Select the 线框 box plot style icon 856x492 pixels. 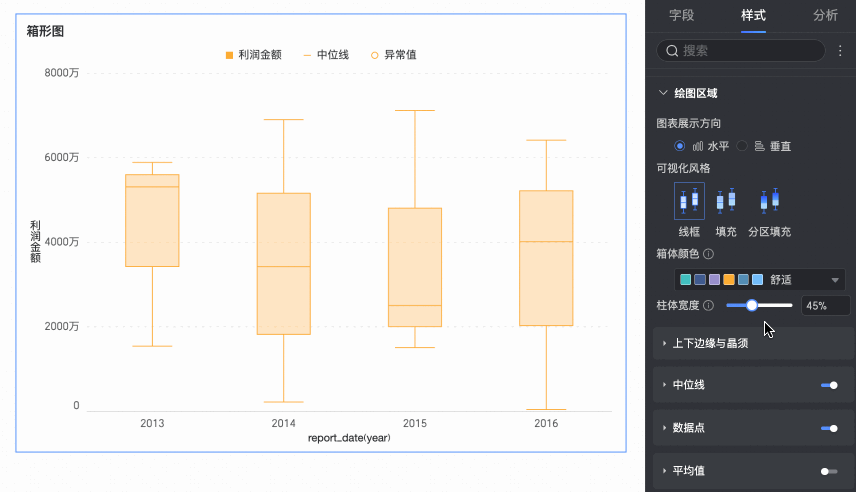tap(689, 201)
